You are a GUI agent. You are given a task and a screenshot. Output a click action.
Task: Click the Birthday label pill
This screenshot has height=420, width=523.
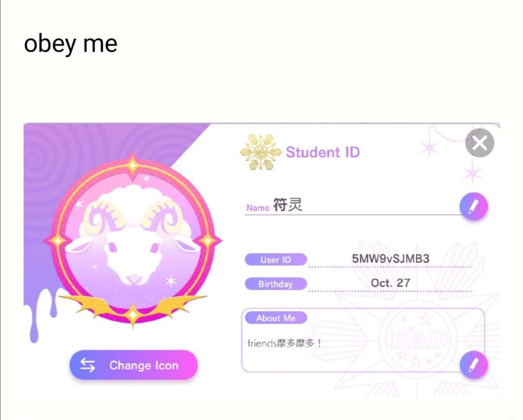point(276,284)
